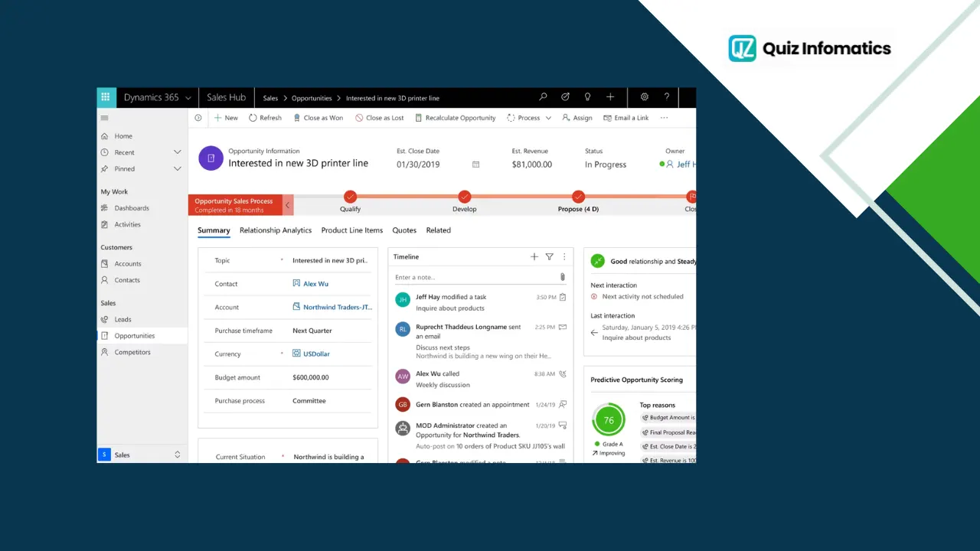Click the Sales Hub app name
The image size is (980, 551).
coord(227,97)
